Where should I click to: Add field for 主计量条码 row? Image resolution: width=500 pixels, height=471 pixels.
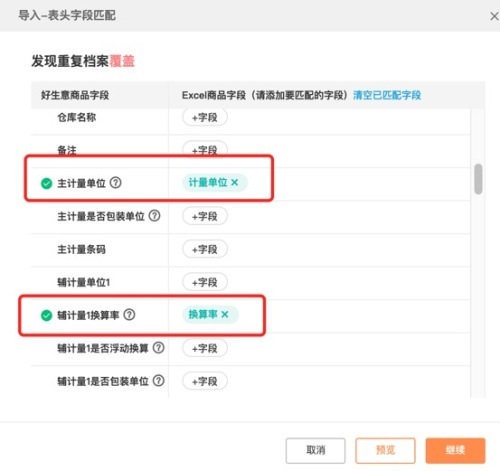click(205, 249)
